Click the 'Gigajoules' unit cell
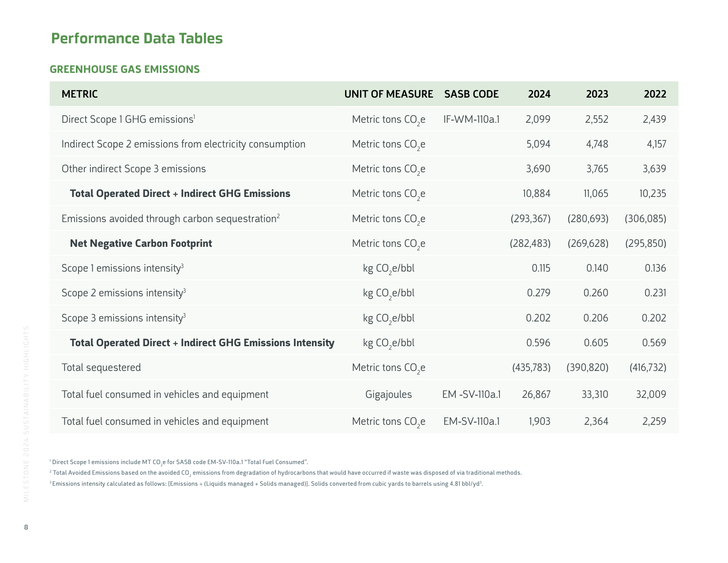 (x=389, y=394)
